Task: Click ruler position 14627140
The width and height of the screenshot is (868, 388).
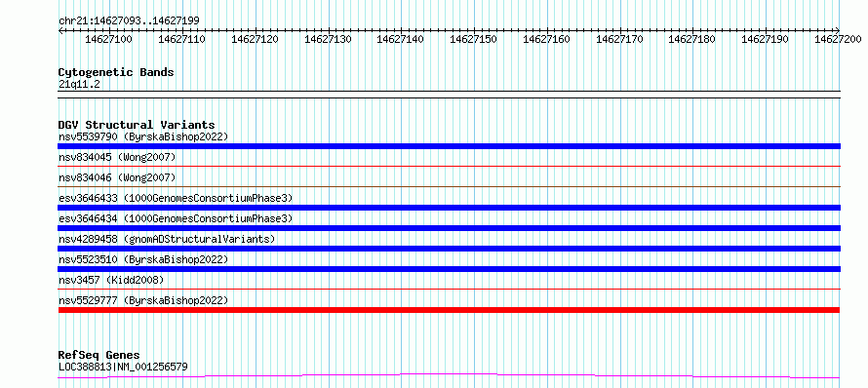Action: pos(400,39)
